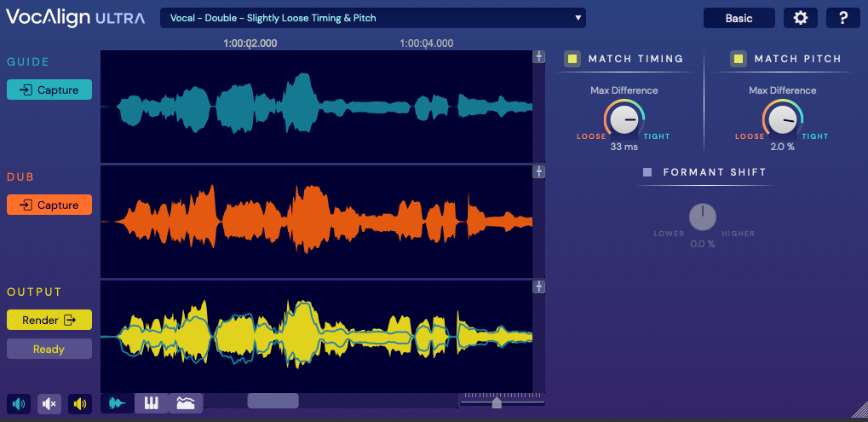This screenshot has width=868, height=422.
Task: Click the FORMANT SHIFT heading text
Action: [x=715, y=172]
